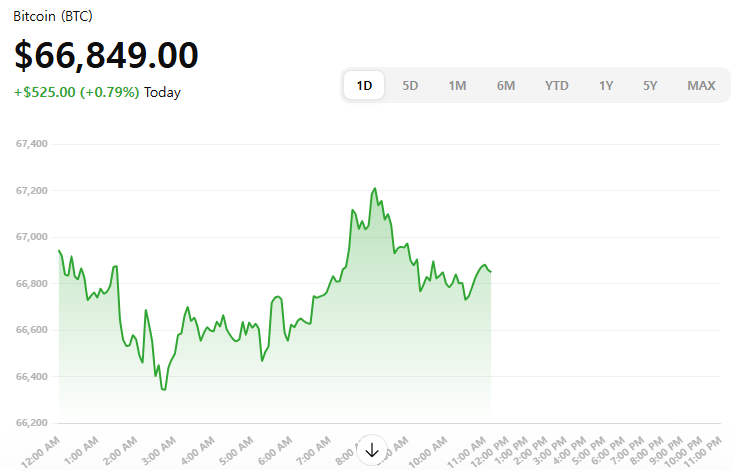Show the 1M price history
734x470 pixels.
point(457,85)
